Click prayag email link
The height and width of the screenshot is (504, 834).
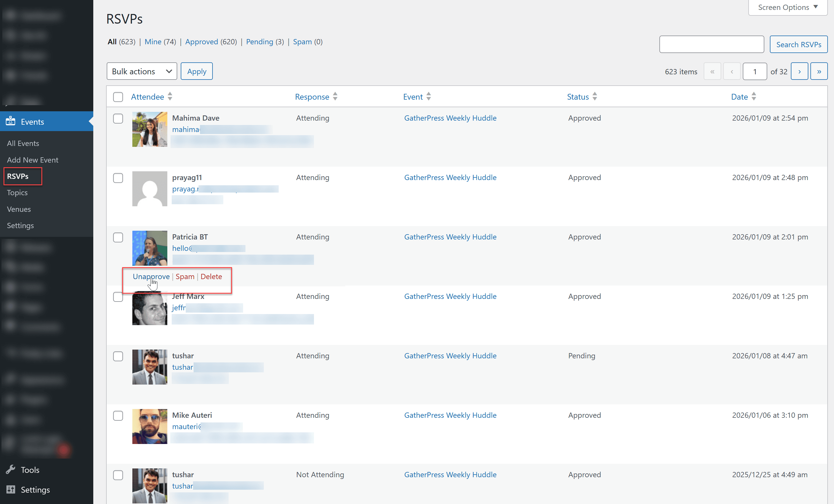(185, 189)
